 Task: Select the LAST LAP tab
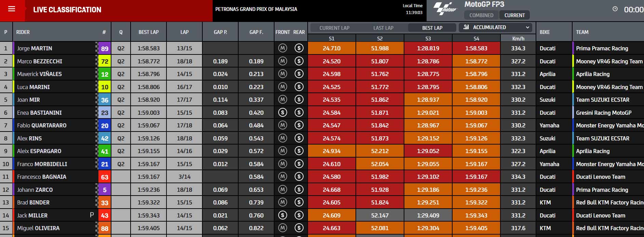coord(383,28)
